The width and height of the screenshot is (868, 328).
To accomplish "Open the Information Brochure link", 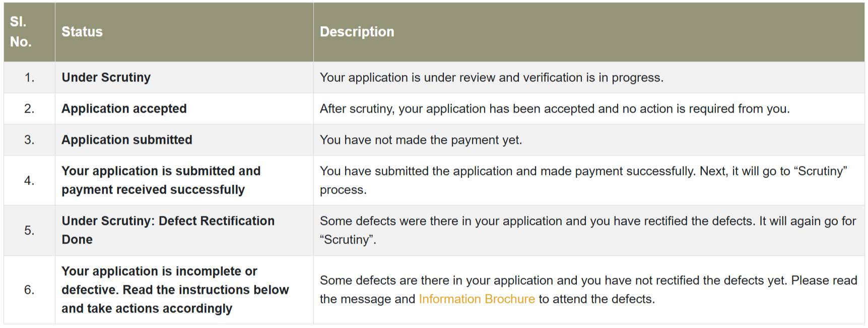I will 477,299.
